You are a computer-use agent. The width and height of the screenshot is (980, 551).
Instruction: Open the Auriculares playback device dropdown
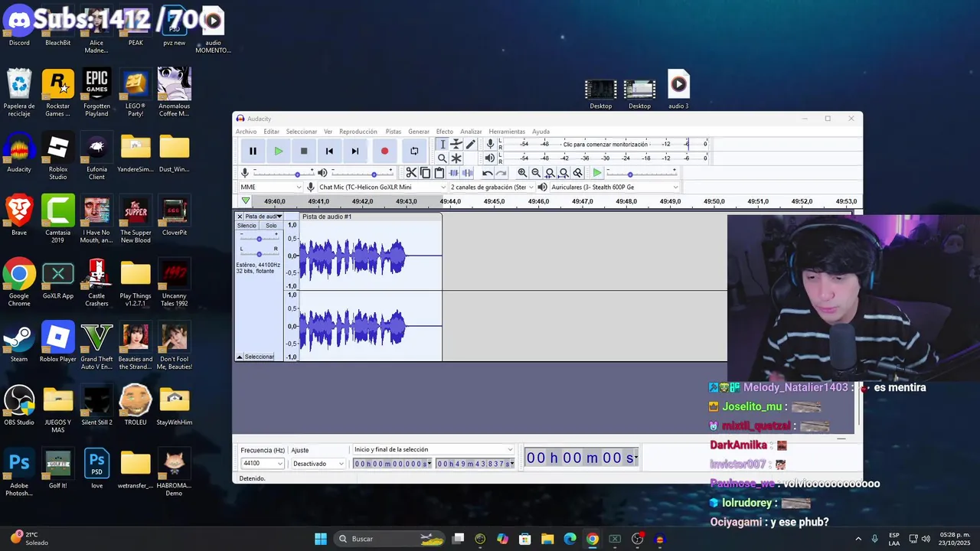point(614,187)
